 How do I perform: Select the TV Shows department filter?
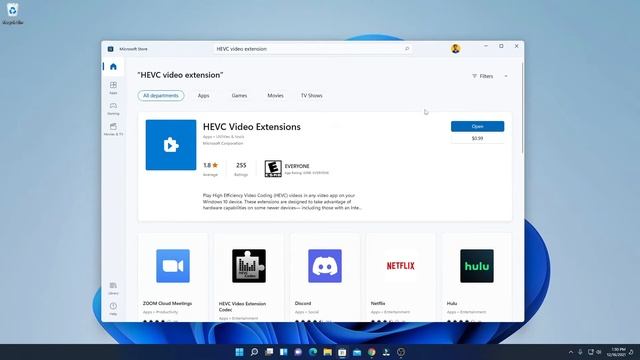coord(311,96)
